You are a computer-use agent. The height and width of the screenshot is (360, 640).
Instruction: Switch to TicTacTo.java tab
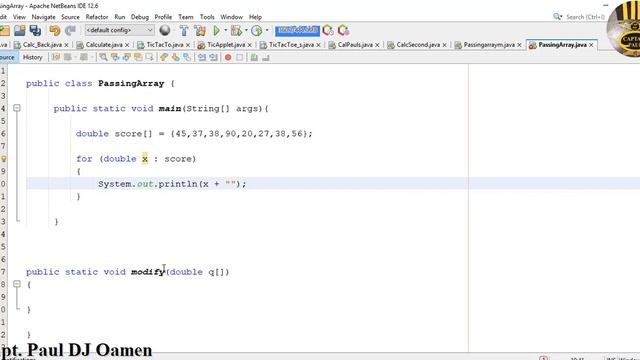click(165, 44)
